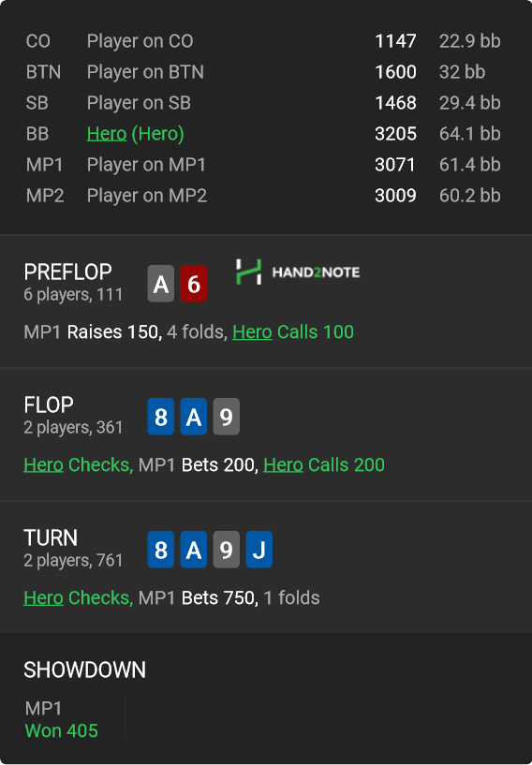The height and width of the screenshot is (765, 532).
Task: Click the gray Ace hole card
Action: click(161, 284)
